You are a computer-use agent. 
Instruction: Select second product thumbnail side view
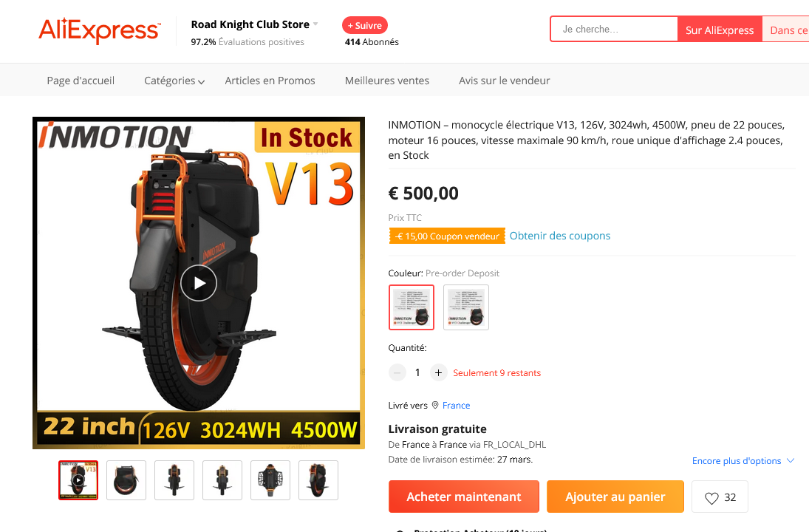(x=126, y=480)
